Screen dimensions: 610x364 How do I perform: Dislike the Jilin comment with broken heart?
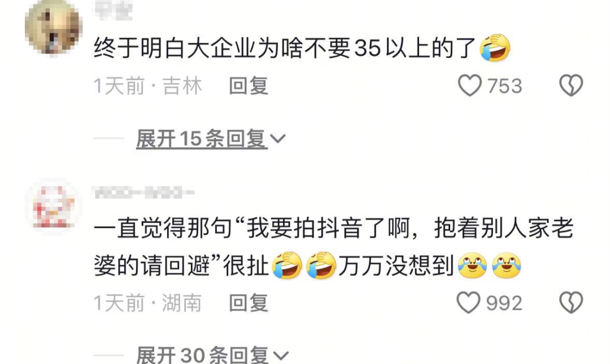click(570, 86)
